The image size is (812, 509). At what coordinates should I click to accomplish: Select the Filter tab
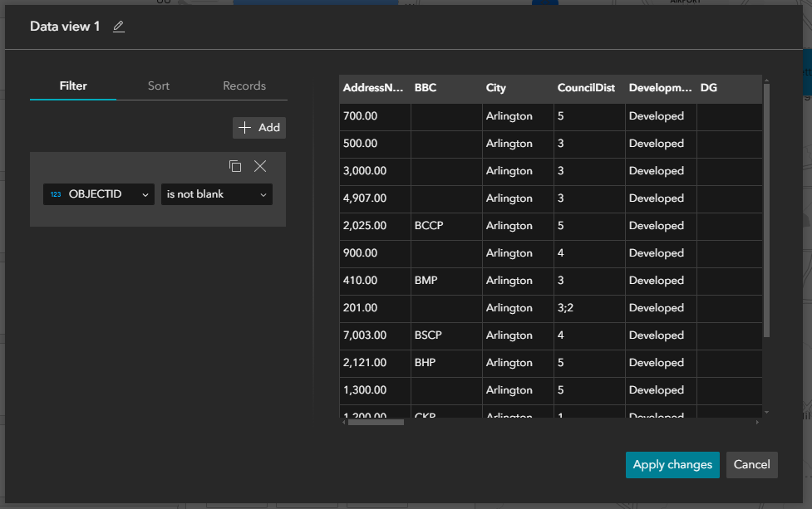click(x=72, y=85)
